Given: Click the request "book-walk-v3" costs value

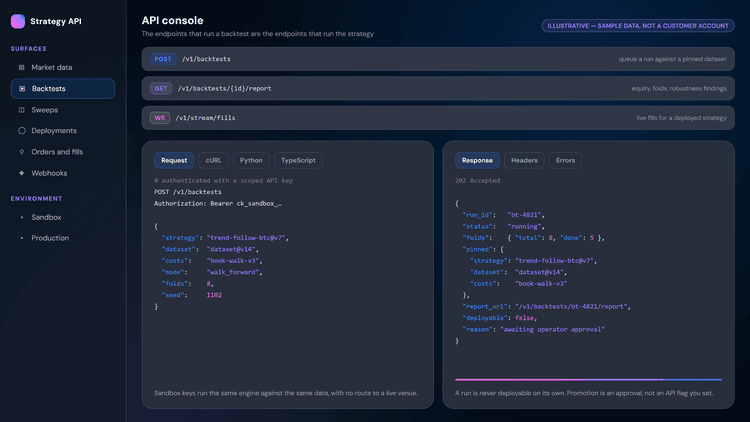Looking at the screenshot, I should click(232, 261).
